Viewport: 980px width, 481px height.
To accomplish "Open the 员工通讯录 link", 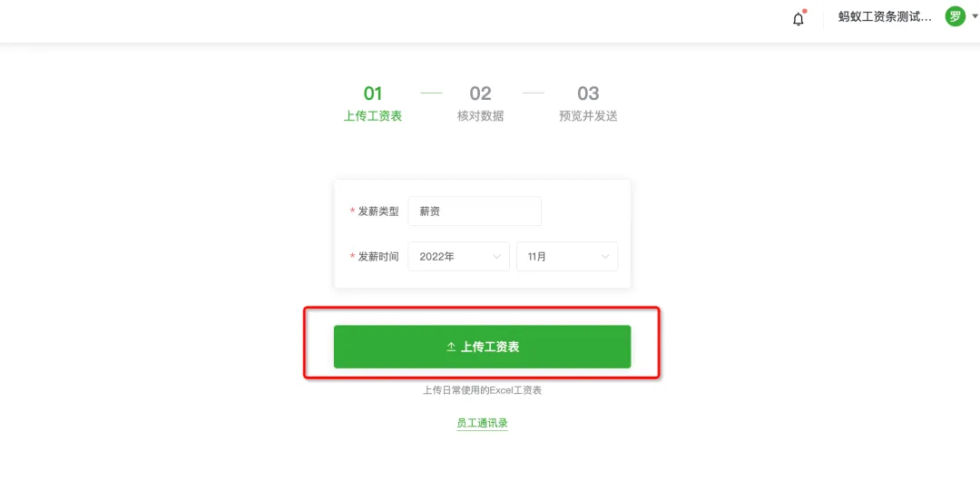I will (x=482, y=424).
